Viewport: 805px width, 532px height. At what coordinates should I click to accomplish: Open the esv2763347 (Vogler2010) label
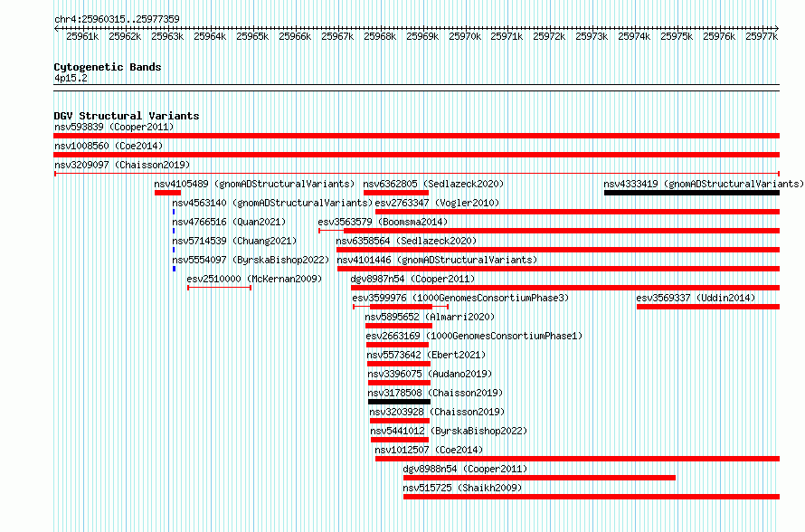[437, 203]
